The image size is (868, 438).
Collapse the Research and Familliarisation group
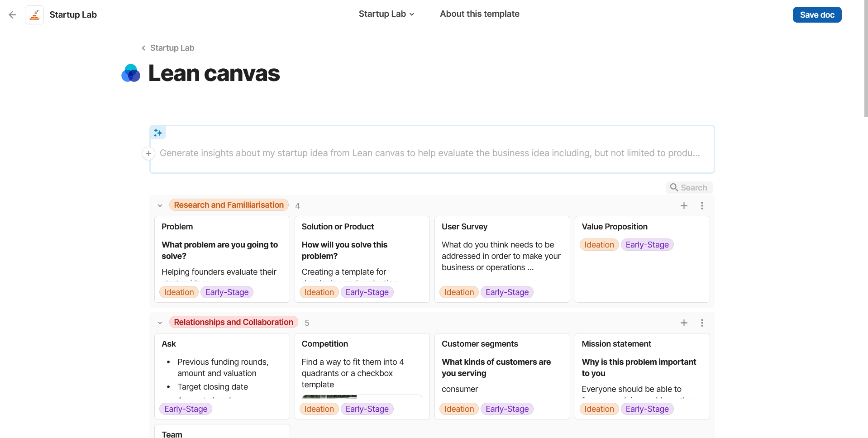point(160,206)
